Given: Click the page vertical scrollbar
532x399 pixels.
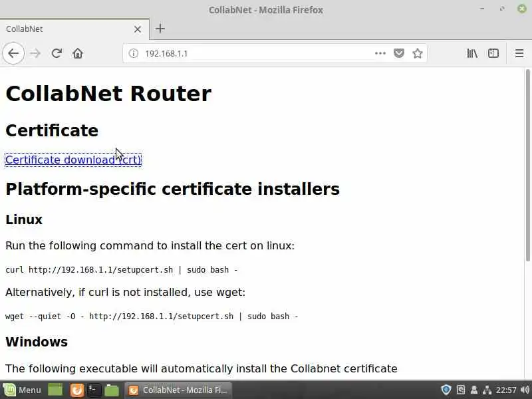Looking at the screenshot, I should pyautogui.click(x=527, y=165).
